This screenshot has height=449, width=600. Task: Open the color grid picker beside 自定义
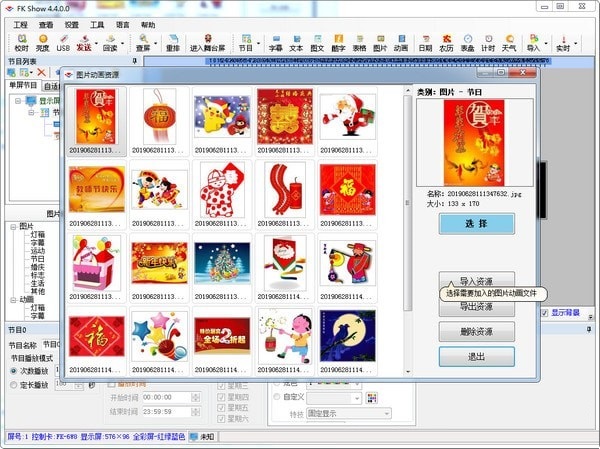[372, 398]
